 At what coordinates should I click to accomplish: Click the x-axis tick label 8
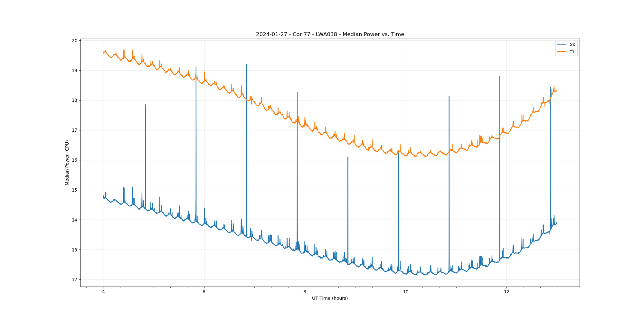pyautogui.click(x=305, y=292)
